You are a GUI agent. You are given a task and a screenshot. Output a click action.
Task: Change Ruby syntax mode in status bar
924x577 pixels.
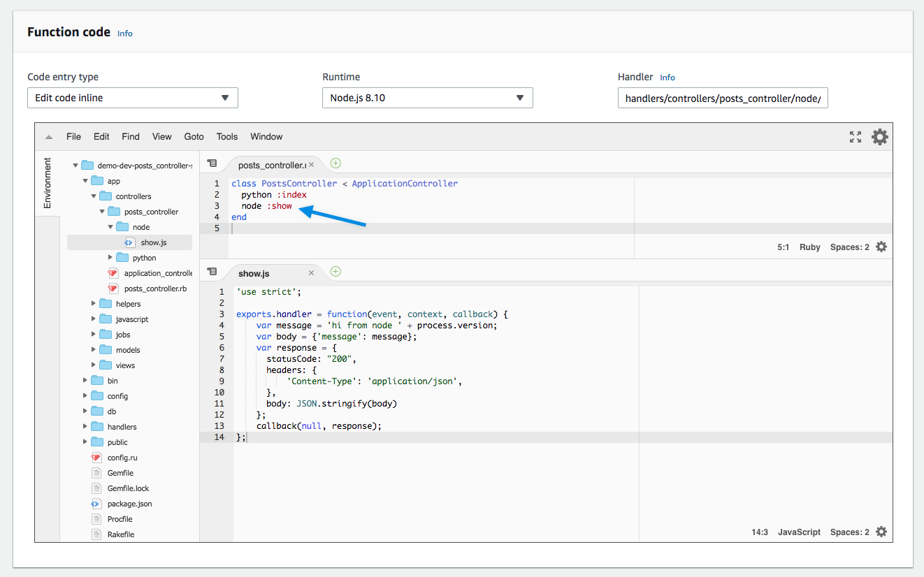point(810,247)
